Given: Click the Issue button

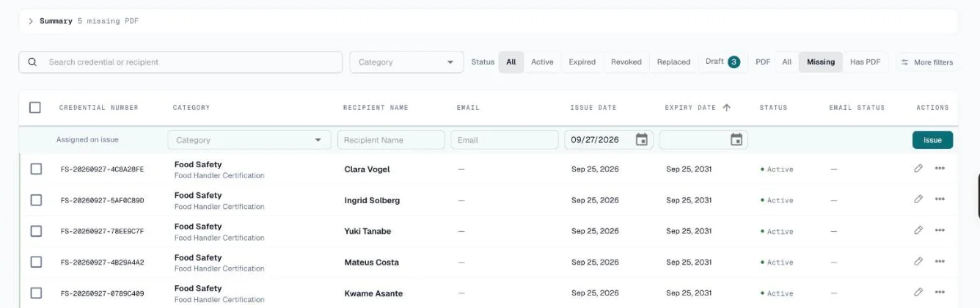Looking at the screenshot, I should pos(932,140).
